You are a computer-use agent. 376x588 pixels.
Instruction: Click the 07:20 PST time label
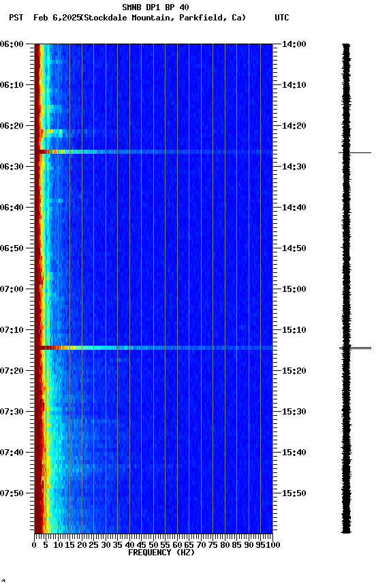point(12,371)
